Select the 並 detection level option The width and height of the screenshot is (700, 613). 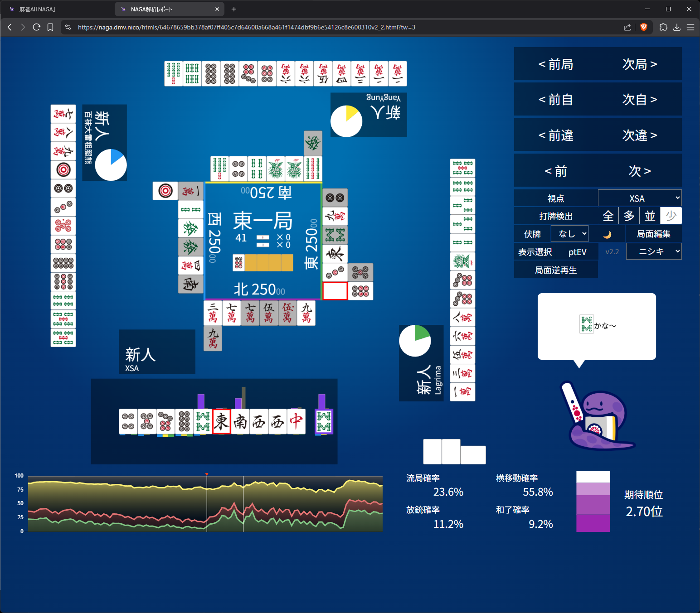click(650, 216)
